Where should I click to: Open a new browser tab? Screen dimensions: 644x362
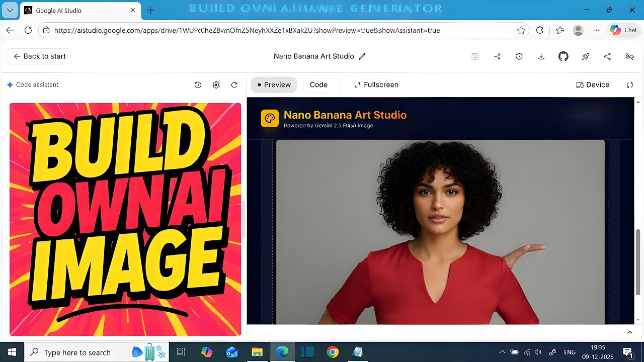(151, 10)
